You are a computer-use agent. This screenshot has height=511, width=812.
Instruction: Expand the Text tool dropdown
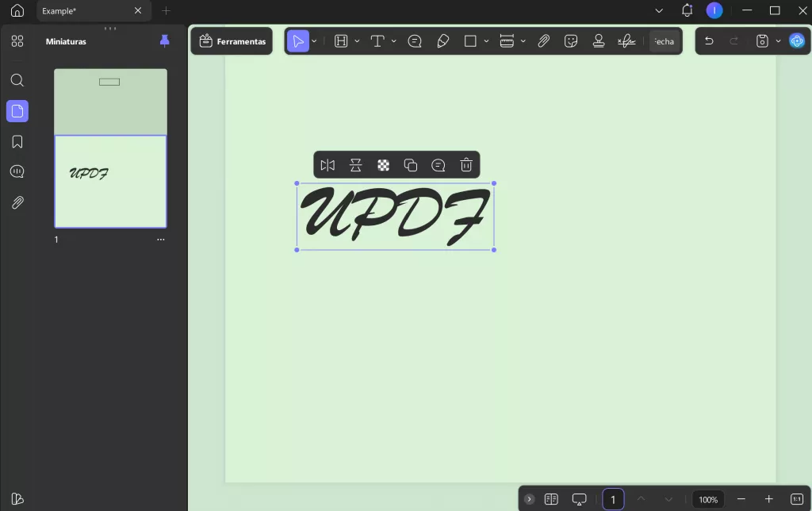pos(393,41)
